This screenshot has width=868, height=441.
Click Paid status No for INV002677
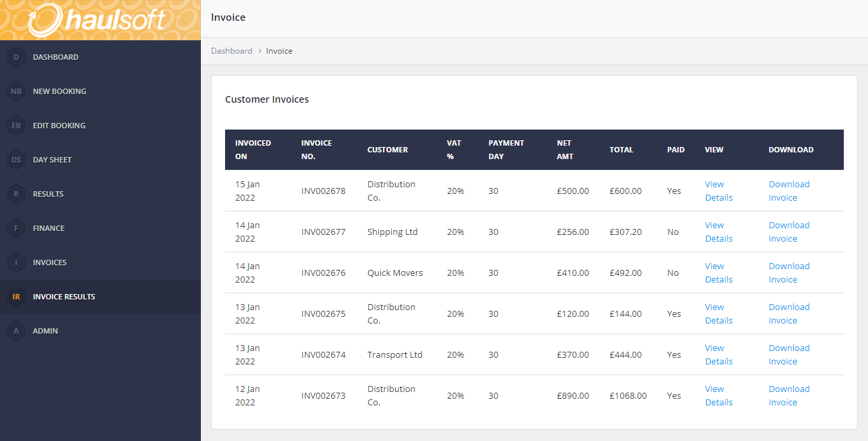pos(673,232)
